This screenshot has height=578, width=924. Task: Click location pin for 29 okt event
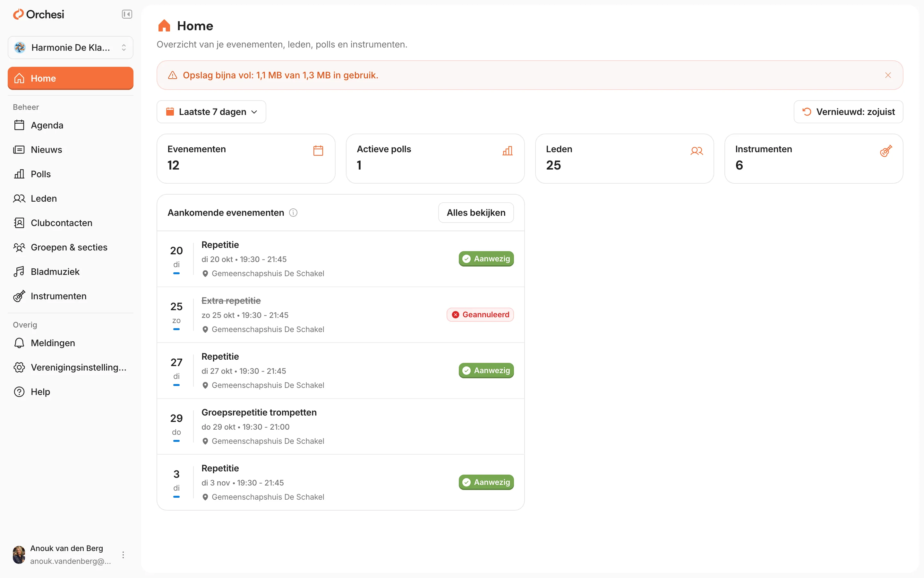[x=205, y=441]
